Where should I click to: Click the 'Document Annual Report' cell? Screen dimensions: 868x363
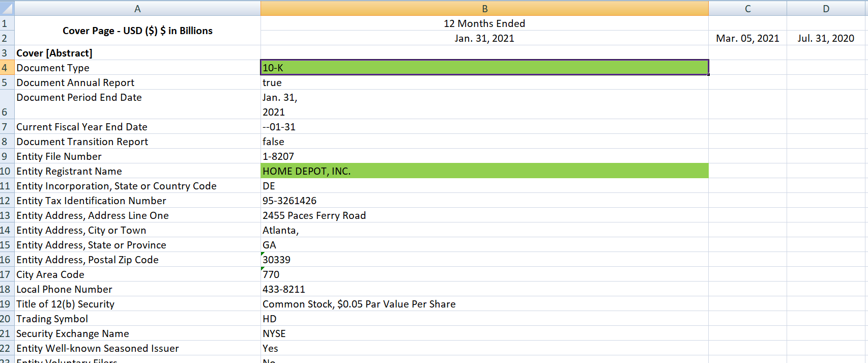(x=137, y=82)
